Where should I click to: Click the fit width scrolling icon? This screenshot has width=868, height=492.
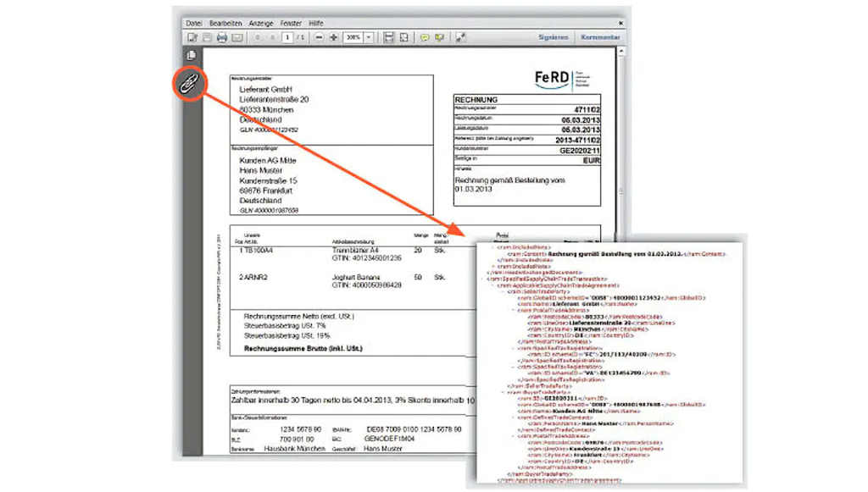(x=388, y=37)
